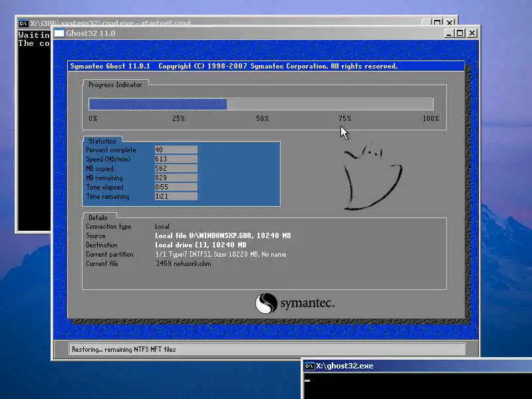Image resolution: width=532 pixels, height=399 pixels.
Task: Click the cmd icon in X:\ghost32.exe window
Action: pos(309,366)
